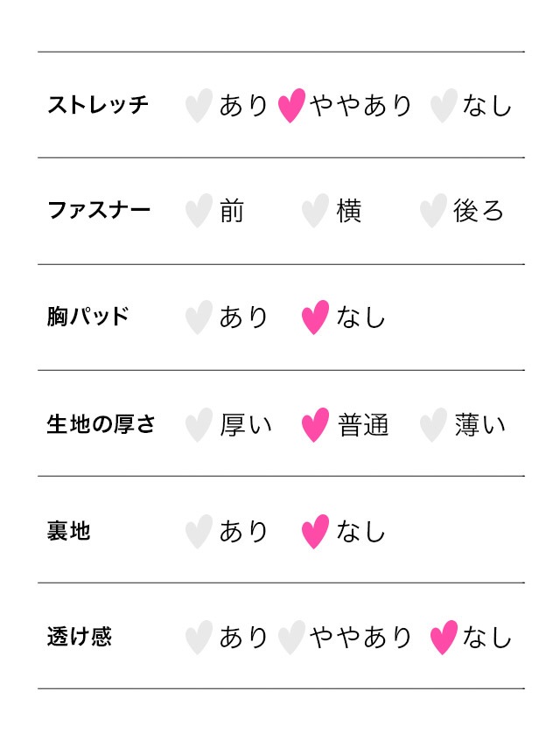Select the gray heart for 透け感 ややあり
This screenshot has height=747, width=560.
click(290, 638)
